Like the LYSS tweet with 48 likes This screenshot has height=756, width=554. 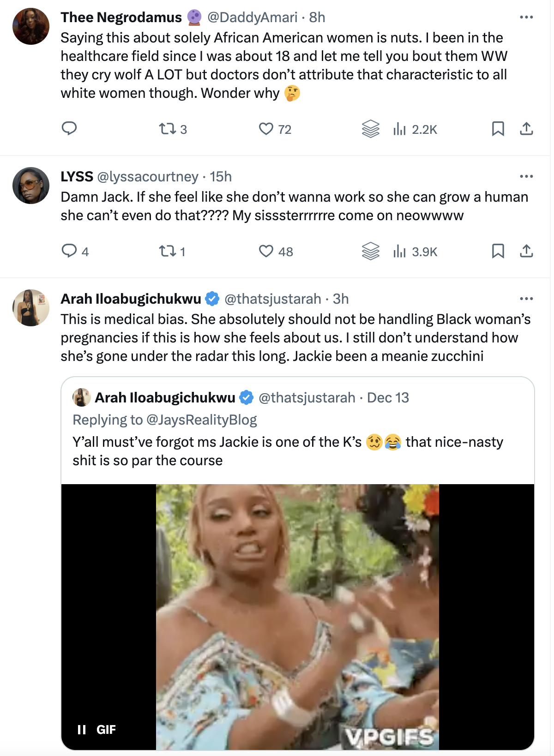point(266,252)
